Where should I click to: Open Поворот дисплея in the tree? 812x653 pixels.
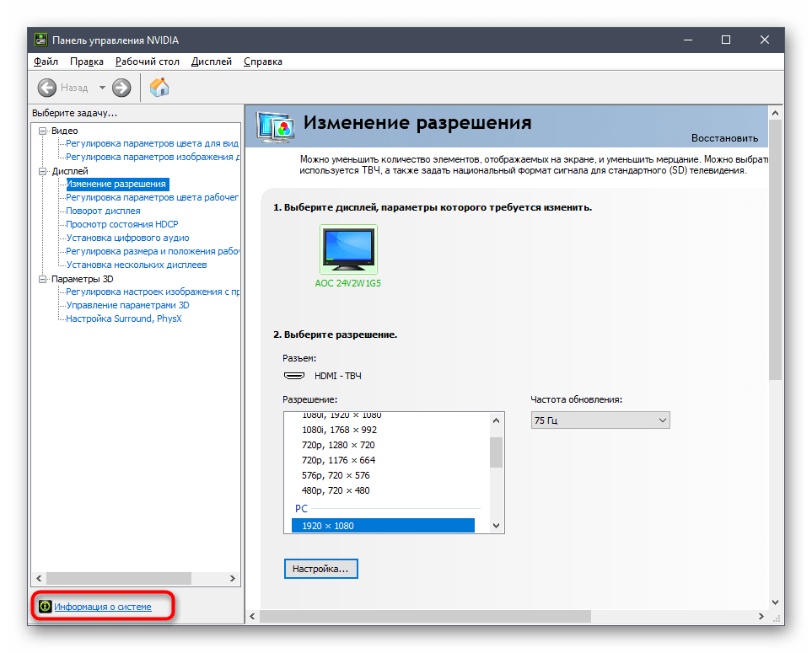(x=103, y=211)
